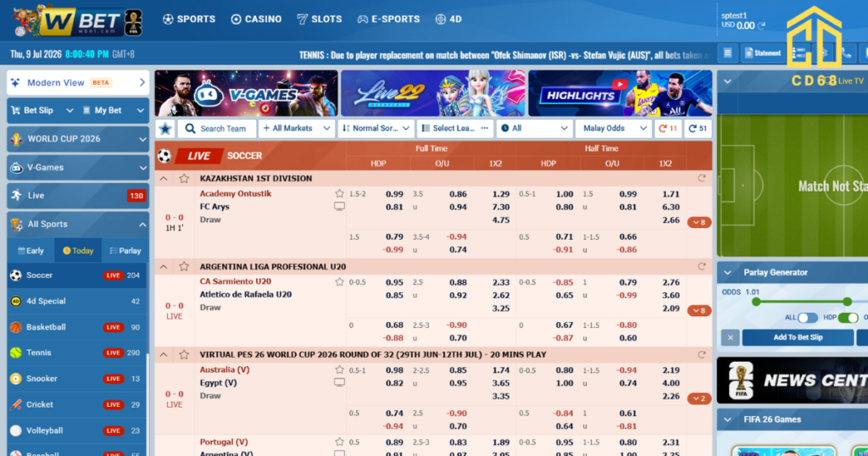Viewport: 868px width, 456px height.
Task: Star the Kazakhstan 1st Division league
Action: (184, 178)
